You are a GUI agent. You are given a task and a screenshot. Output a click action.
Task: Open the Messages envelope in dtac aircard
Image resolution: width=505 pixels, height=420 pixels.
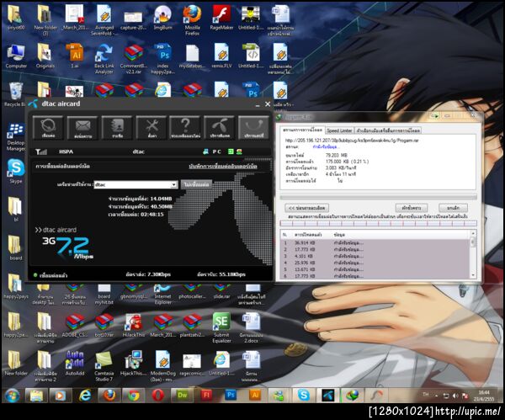click(82, 128)
